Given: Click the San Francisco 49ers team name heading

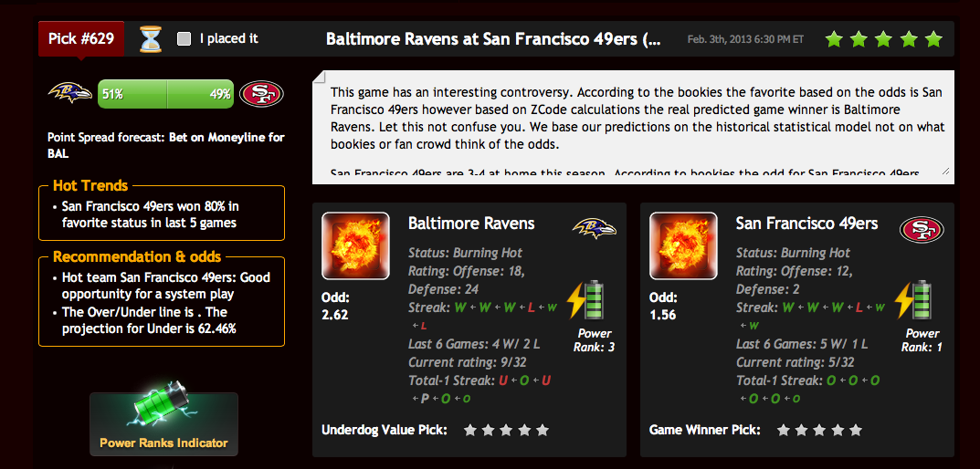Looking at the screenshot, I should 806,224.
